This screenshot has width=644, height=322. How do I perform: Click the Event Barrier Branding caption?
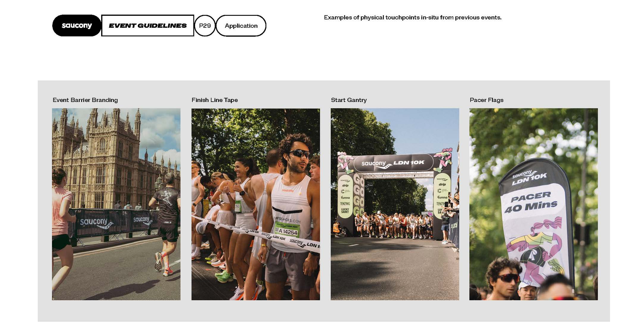click(85, 100)
